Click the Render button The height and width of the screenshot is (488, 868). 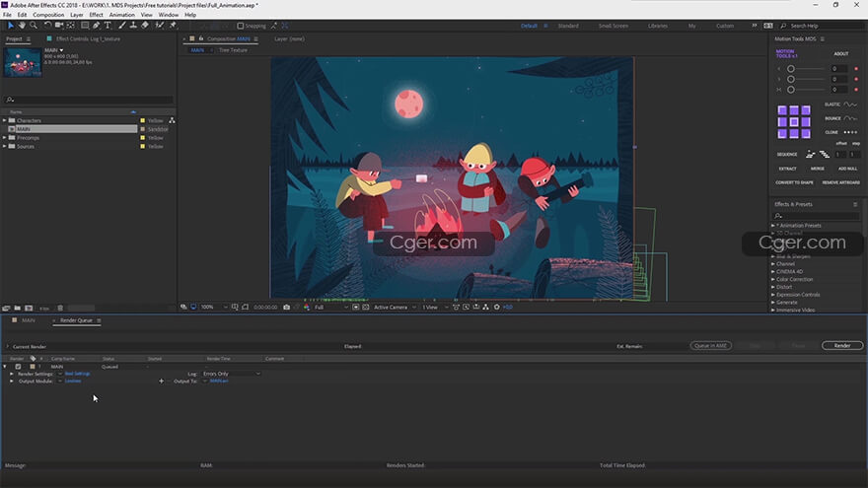coord(842,345)
